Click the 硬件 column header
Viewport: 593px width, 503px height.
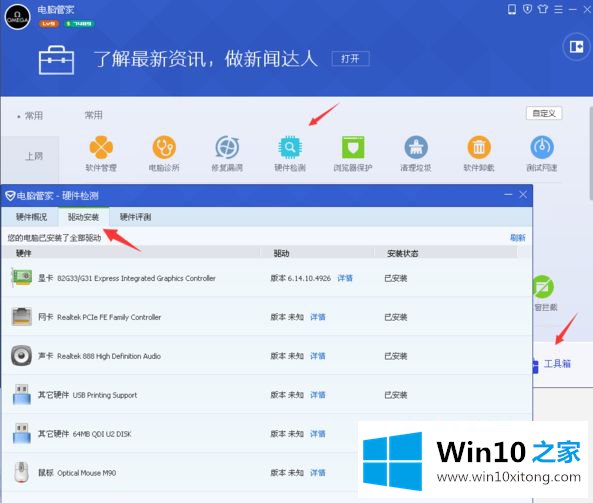coord(23,253)
